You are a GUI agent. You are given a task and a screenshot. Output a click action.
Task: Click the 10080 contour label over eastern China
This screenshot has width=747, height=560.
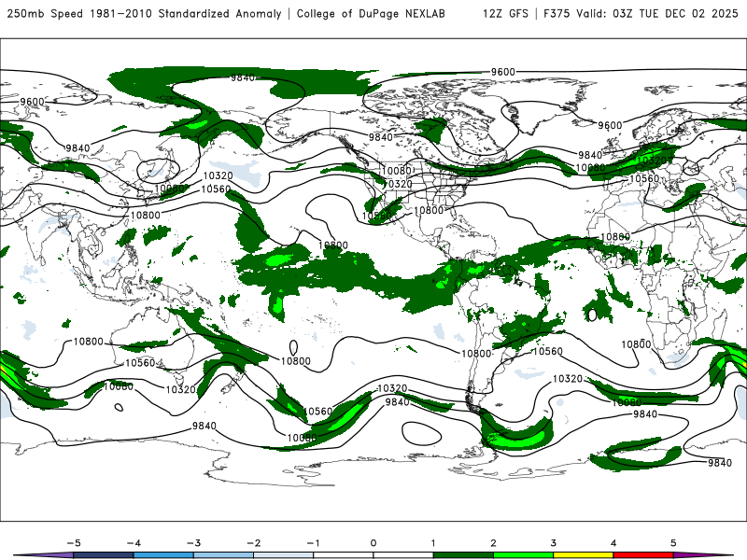pyautogui.click(x=169, y=189)
